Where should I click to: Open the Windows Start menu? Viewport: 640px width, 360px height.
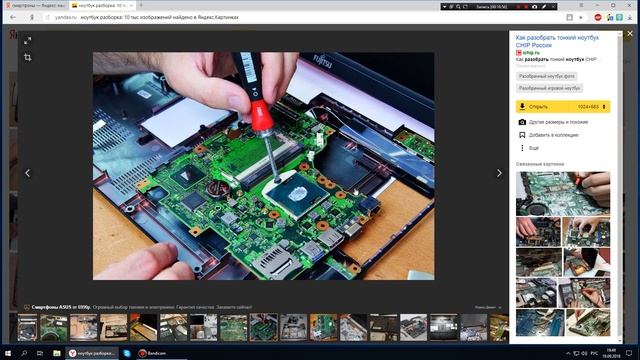coord(8,353)
